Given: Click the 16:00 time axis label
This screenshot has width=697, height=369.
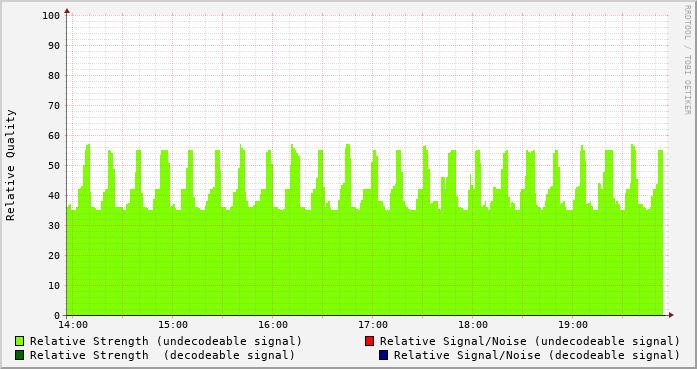Looking at the screenshot, I should 273,325.
